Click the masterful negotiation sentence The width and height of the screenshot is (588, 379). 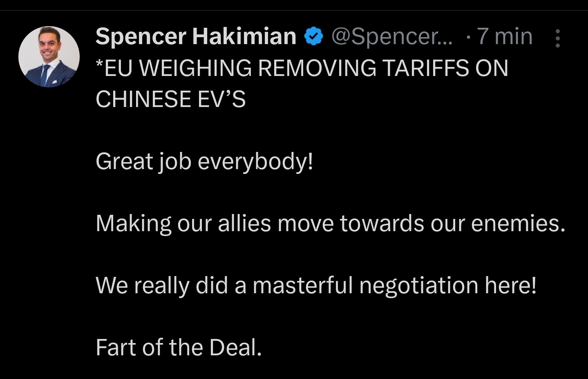316,285
